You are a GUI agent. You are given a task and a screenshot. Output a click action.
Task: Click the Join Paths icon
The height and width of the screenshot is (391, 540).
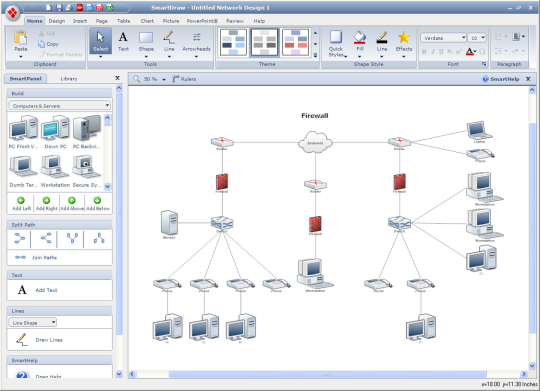pos(20,257)
